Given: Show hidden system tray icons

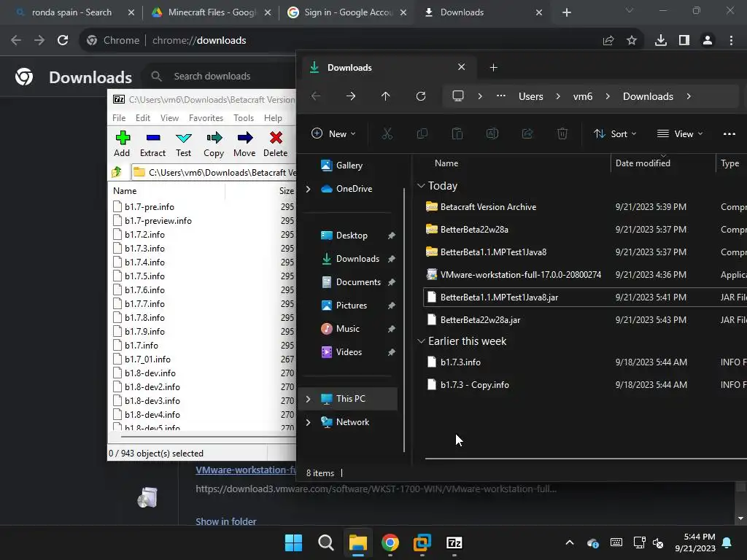Looking at the screenshot, I should [569, 542].
